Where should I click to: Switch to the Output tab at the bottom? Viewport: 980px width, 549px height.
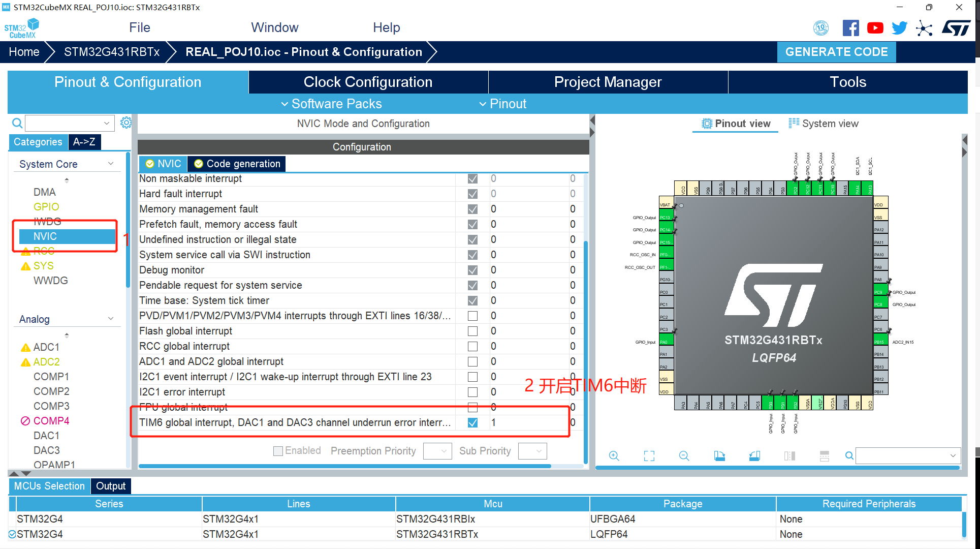(111, 486)
